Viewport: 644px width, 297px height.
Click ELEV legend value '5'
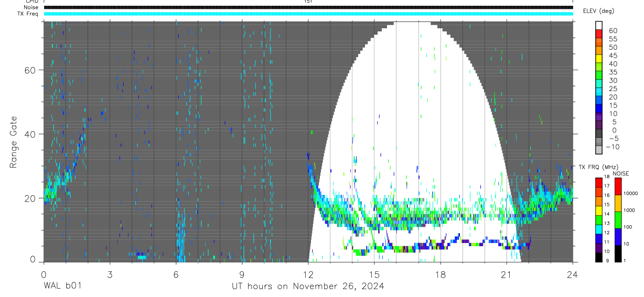tap(615, 122)
